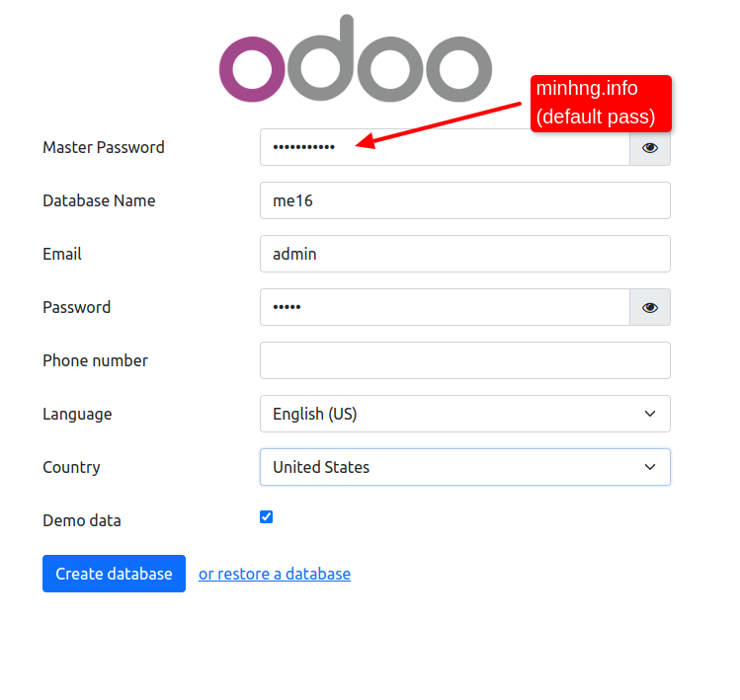Click the Country label text
The width and height of the screenshot is (740, 700).
(71, 467)
